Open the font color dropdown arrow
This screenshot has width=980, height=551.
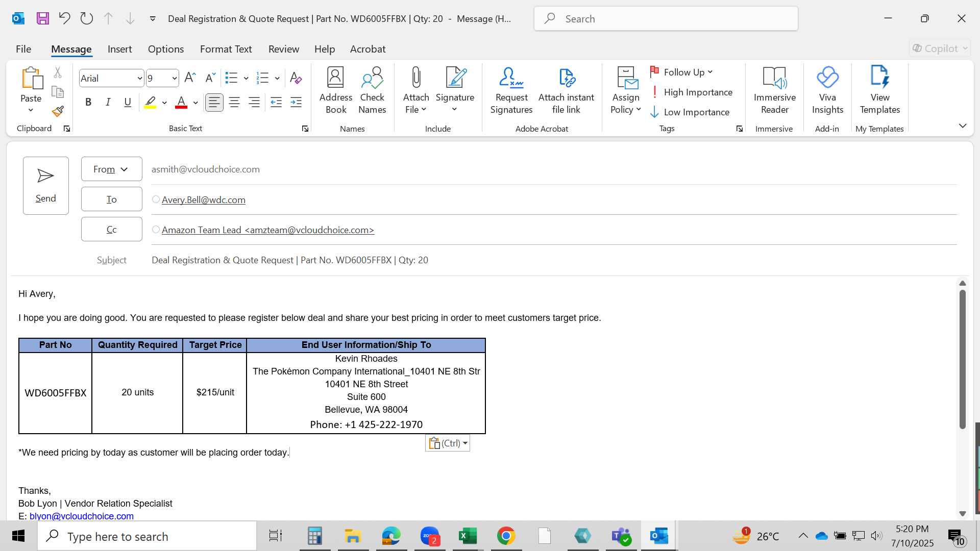(x=195, y=103)
